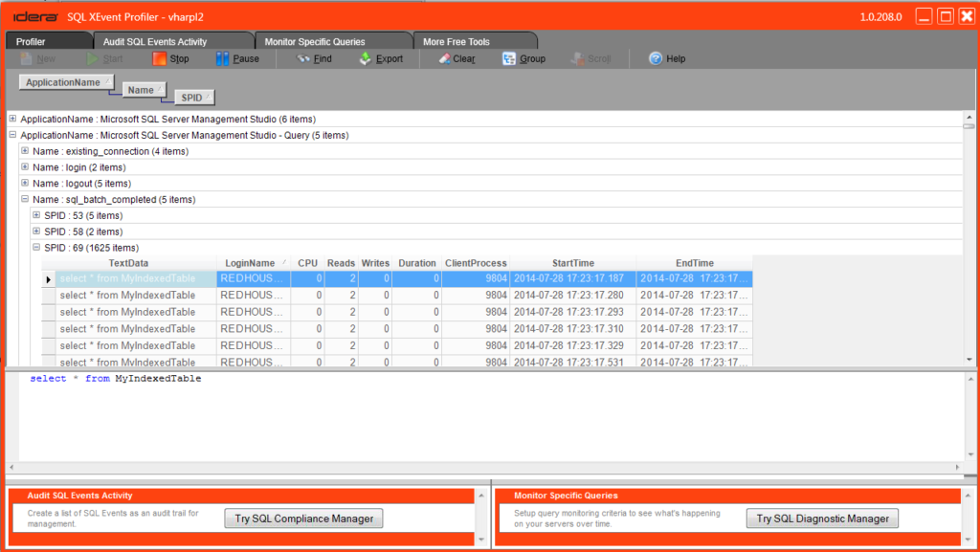Sort by the ClientProcess column header
980x552 pixels.
(476, 263)
